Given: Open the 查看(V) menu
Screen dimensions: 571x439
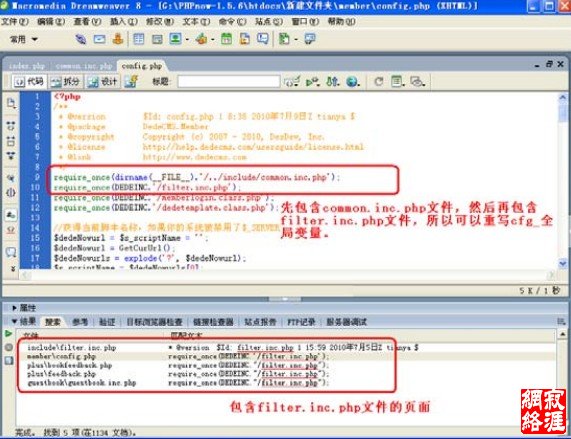Looking at the screenshot, I should coord(87,22).
